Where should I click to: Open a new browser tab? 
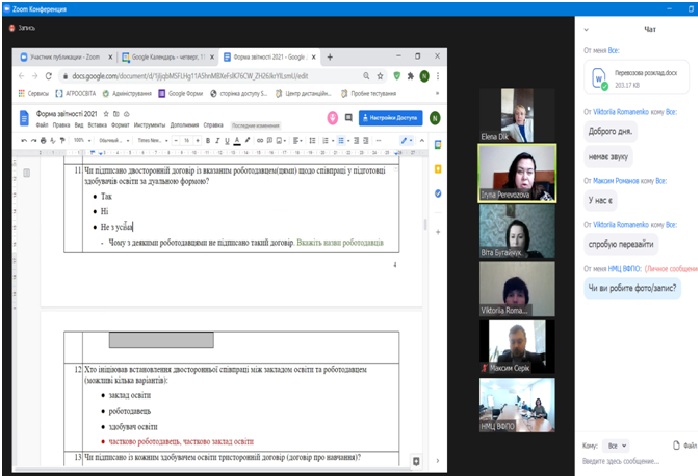pos(330,57)
